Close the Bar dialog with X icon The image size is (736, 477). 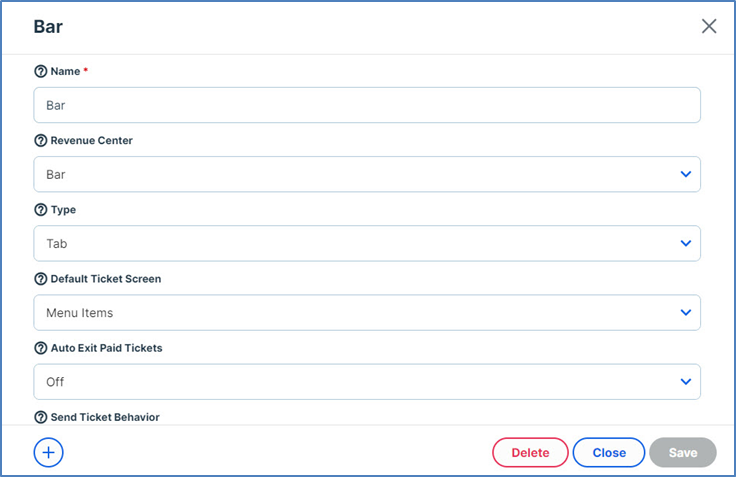click(709, 27)
